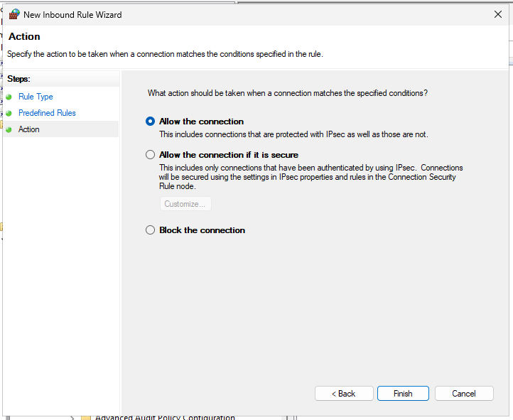The width and height of the screenshot is (513, 420).
Task: Select the Block the connection option
Action: [150, 230]
